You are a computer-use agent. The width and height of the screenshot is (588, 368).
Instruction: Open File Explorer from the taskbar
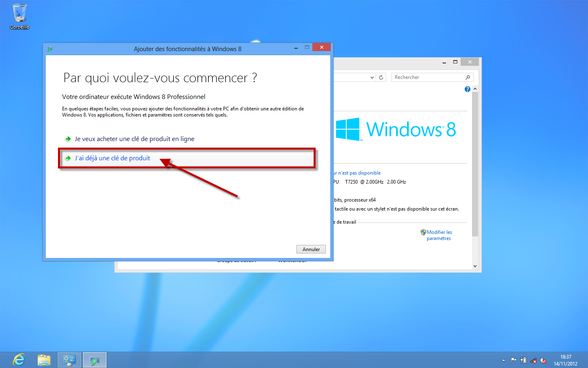44,360
